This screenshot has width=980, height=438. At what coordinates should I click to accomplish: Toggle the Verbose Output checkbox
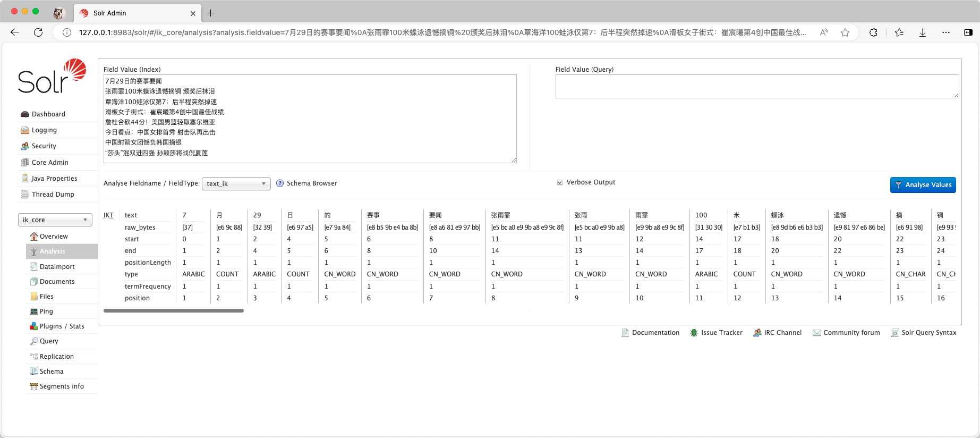(x=560, y=182)
